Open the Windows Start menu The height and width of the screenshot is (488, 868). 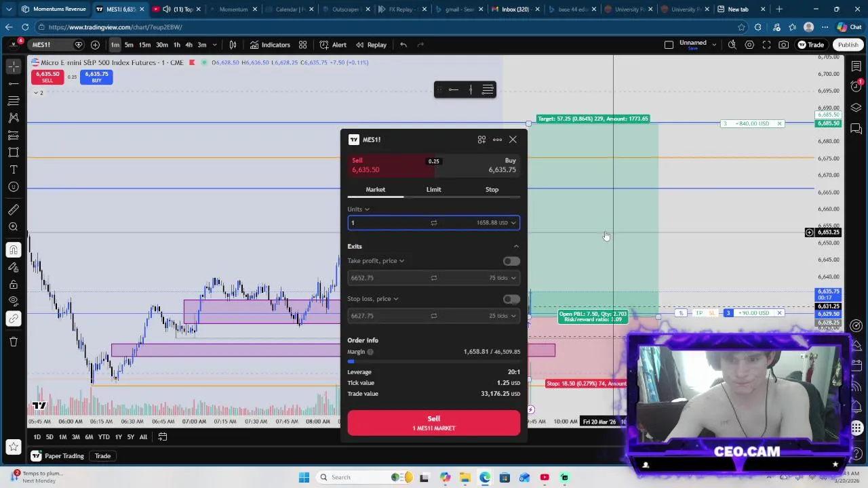(304, 477)
